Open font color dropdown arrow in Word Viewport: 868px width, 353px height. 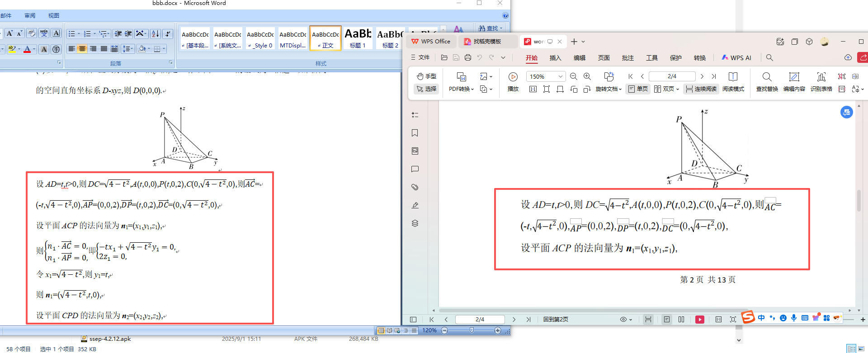coord(34,49)
